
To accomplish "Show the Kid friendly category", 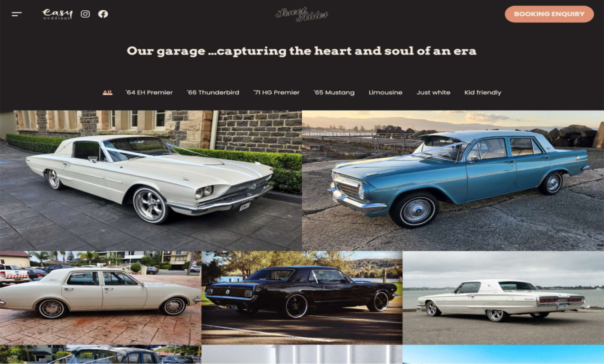I will 483,92.
